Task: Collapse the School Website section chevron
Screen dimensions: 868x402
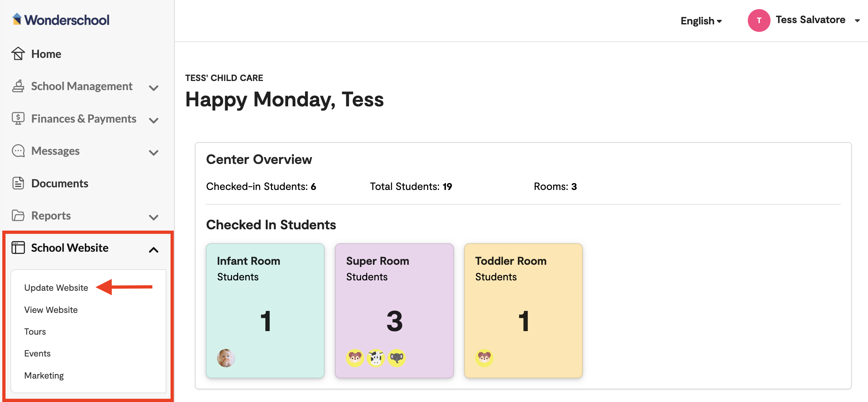Action: tap(154, 250)
